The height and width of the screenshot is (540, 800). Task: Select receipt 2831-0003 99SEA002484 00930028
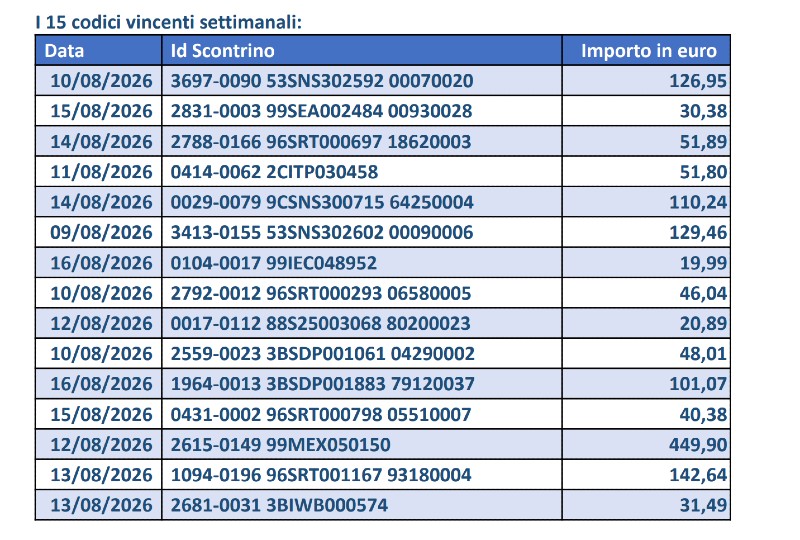[362, 111]
